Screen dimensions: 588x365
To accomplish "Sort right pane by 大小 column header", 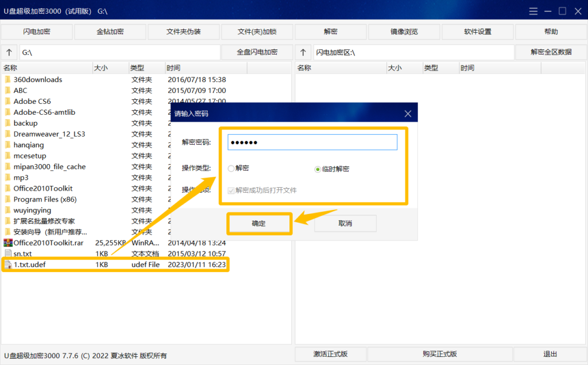I will point(405,68).
